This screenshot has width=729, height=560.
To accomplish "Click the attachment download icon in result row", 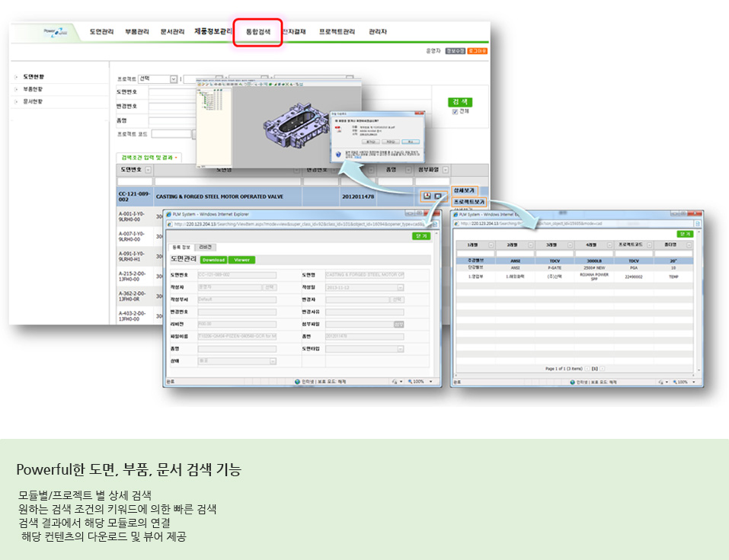I will click(427, 196).
